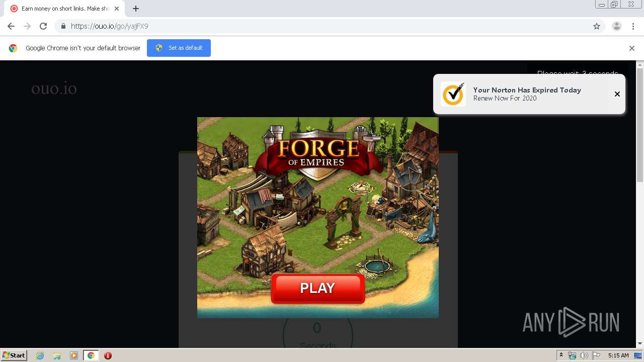Image resolution: width=644 pixels, height=362 pixels.
Task: Open Windows Media Player from taskbar
Action: tap(74, 355)
